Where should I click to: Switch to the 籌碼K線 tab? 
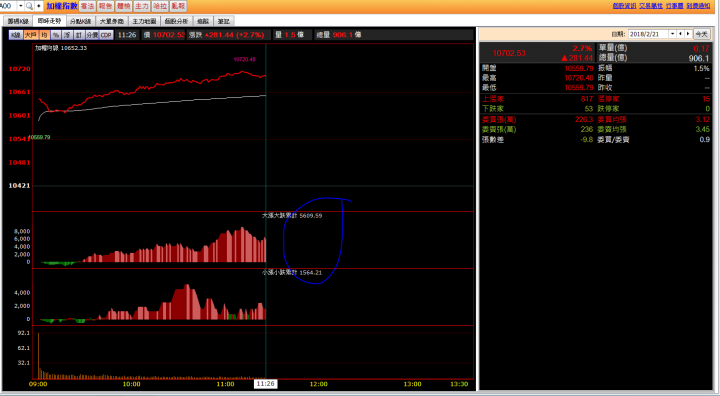click(18, 21)
